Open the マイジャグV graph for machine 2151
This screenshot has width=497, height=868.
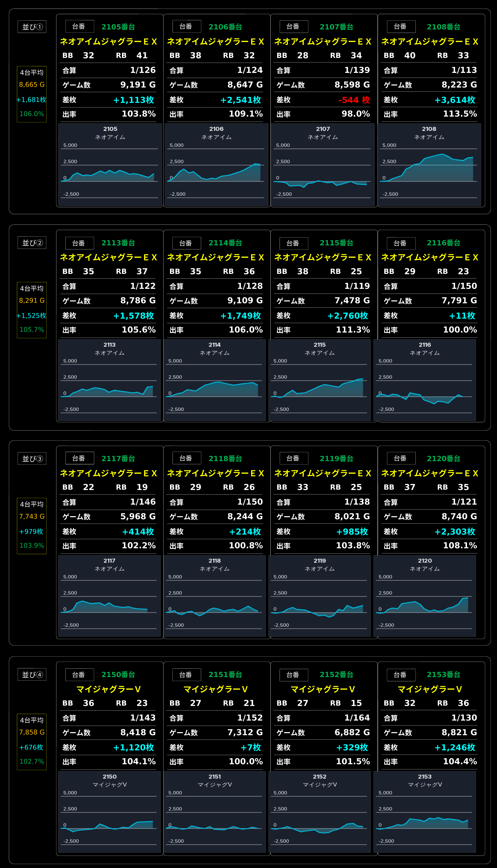(214, 812)
